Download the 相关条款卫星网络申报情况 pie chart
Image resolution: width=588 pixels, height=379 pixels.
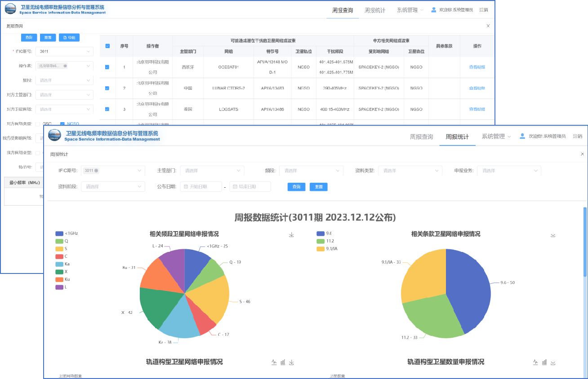553,235
